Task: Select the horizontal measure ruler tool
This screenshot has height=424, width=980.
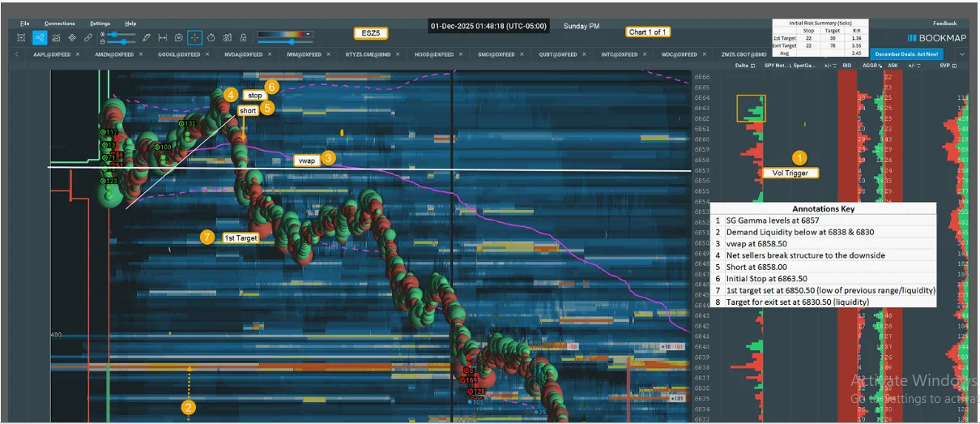Action: click(163, 37)
